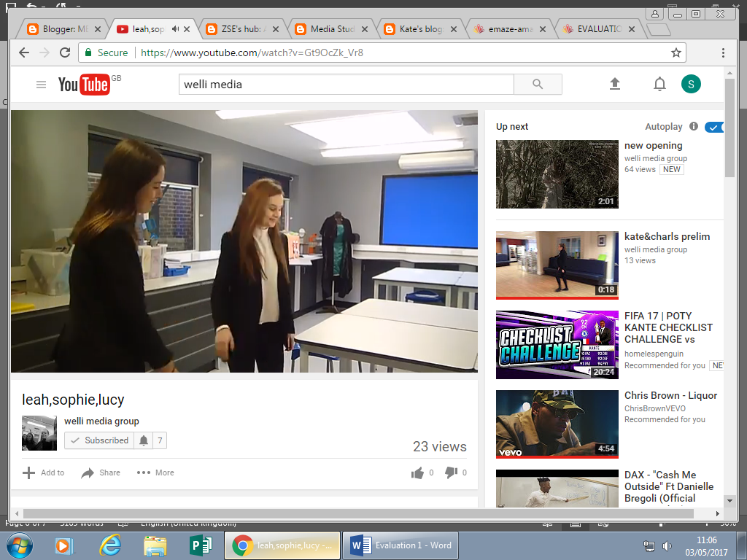Switch to the Kate's blog tab
This screenshot has height=560, width=747.
420,29
